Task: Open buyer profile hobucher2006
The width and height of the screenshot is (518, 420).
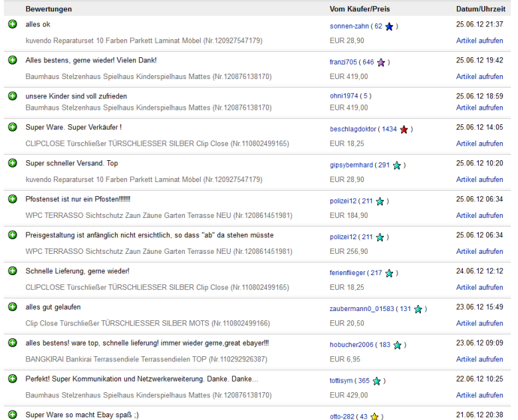Action: point(352,345)
